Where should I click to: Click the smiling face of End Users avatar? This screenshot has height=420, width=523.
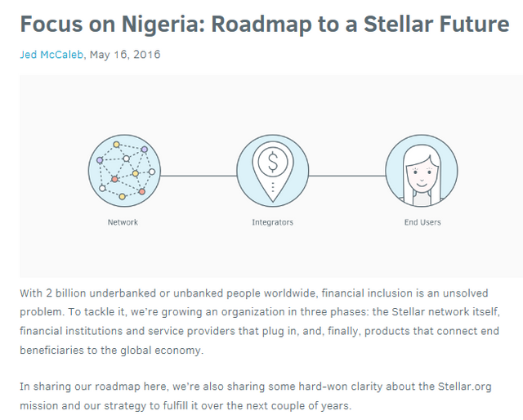[x=422, y=176]
